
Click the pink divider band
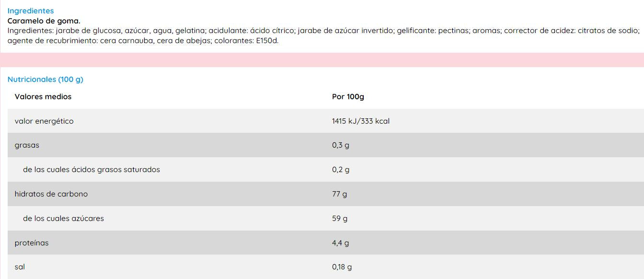tap(322, 60)
